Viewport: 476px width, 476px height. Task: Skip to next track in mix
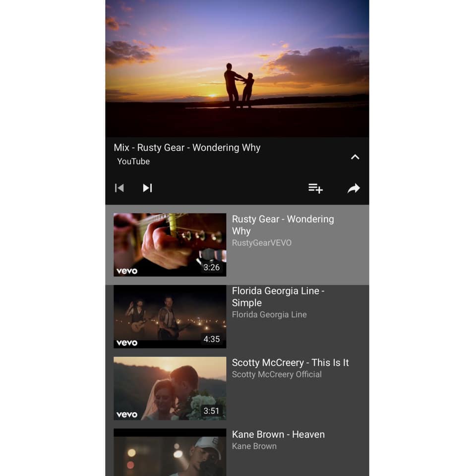point(148,188)
